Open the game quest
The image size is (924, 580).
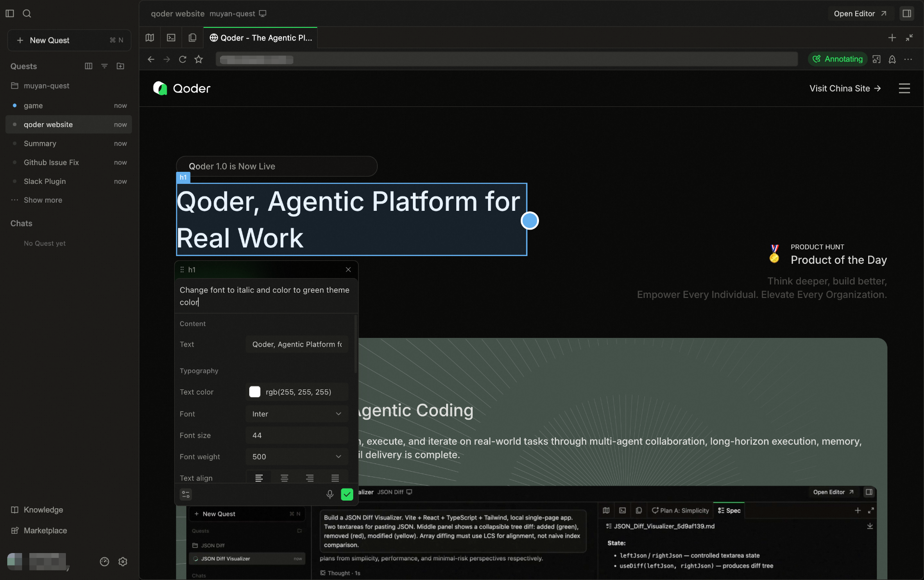(x=69, y=105)
